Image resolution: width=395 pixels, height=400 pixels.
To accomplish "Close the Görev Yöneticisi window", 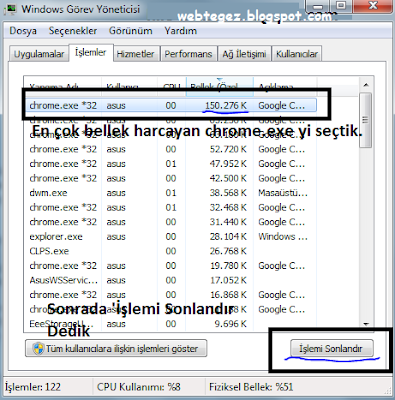I will tap(373, 6).
